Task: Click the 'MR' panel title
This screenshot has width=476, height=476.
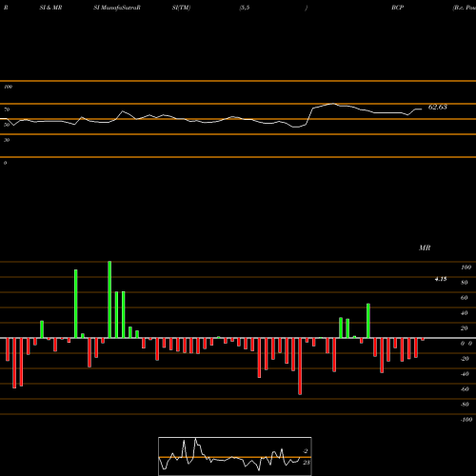Action: point(425,248)
